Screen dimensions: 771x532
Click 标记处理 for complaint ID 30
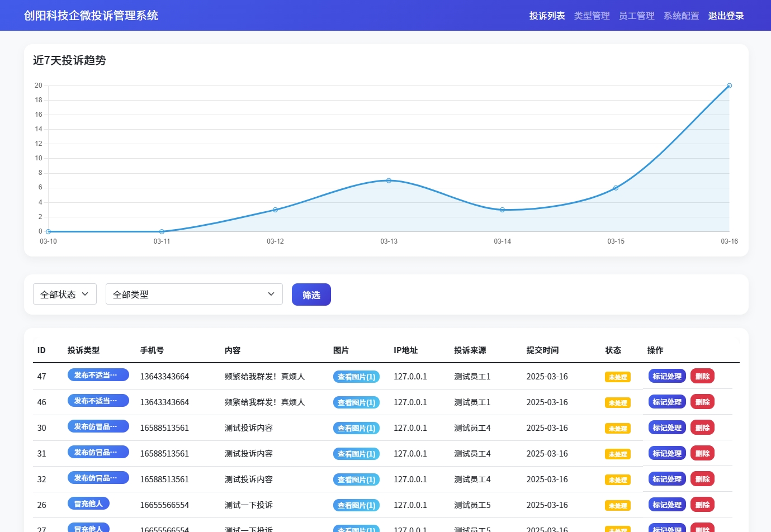pyautogui.click(x=667, y=427)
